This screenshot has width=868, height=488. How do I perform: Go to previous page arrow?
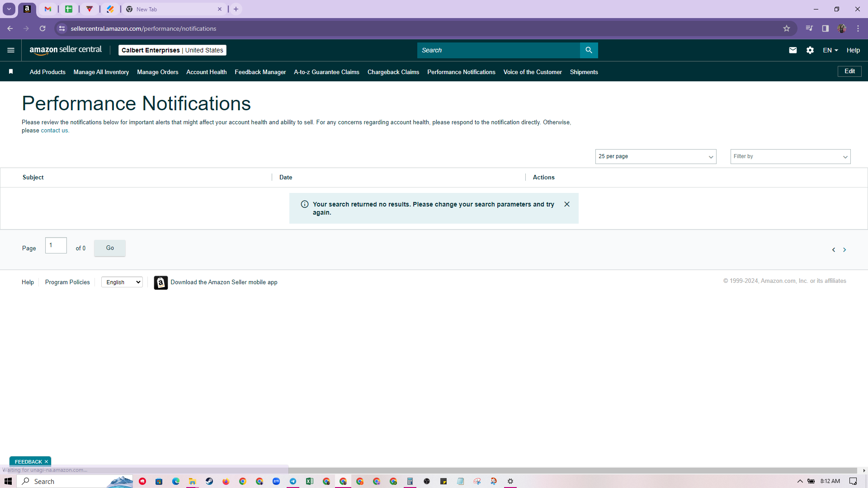click(834, 250)
